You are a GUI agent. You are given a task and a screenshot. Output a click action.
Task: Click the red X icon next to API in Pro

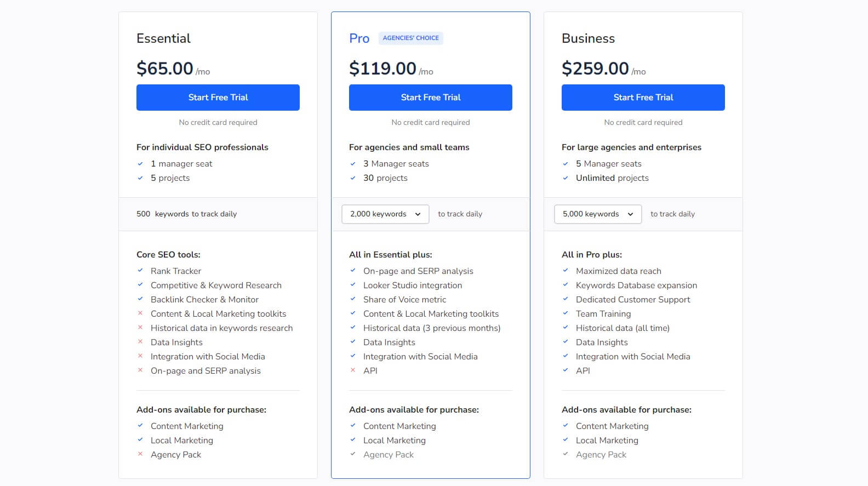352,370
